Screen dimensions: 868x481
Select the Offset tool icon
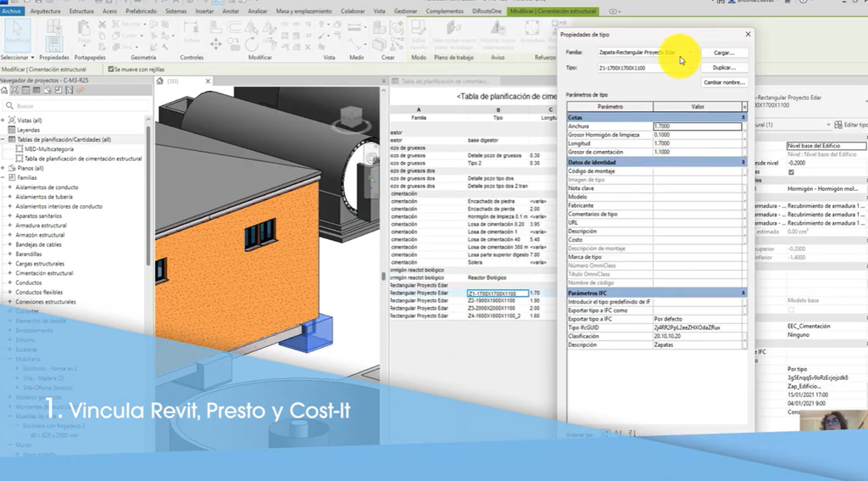point(234,26)
